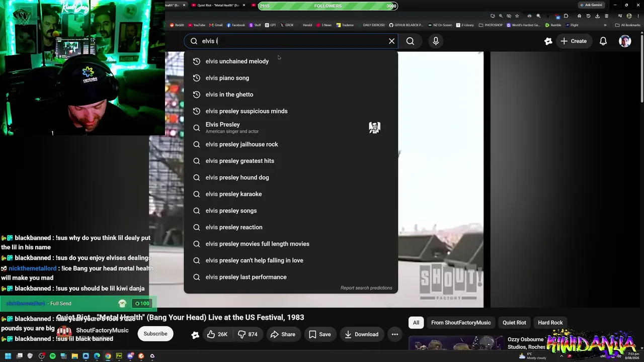Open the Facebook bookmark
Screen dimensions: 644x362
coord(236,25)
